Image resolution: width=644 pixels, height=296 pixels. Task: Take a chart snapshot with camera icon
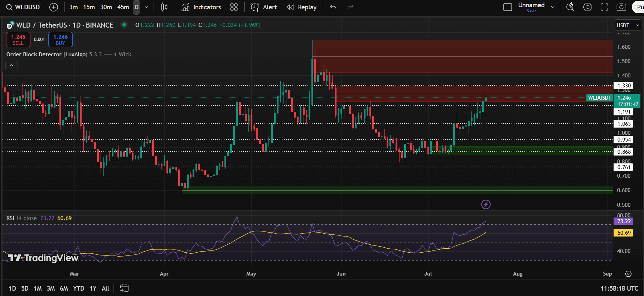click(621, 7)
